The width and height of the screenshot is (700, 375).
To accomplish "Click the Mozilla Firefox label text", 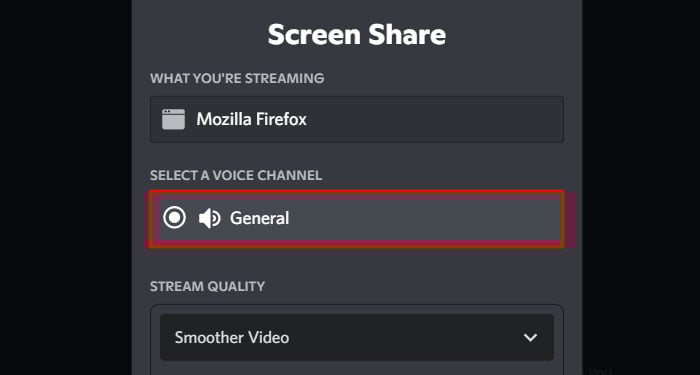I will (x=251, y=119).
